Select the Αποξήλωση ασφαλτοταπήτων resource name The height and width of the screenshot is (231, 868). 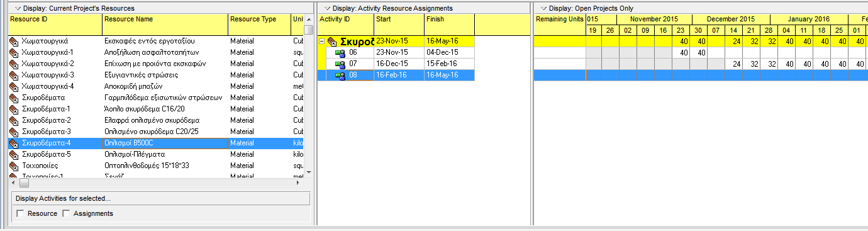165,52
